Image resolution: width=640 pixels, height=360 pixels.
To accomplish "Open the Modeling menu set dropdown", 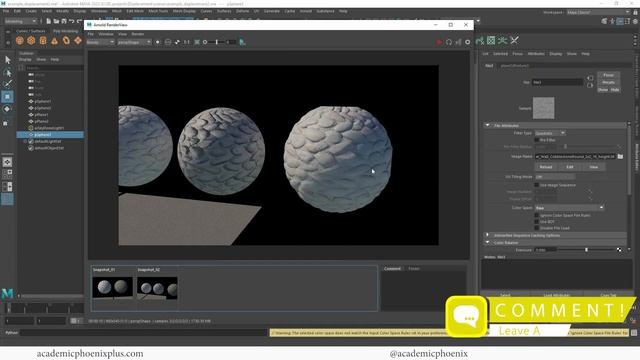I will [20, 21].
